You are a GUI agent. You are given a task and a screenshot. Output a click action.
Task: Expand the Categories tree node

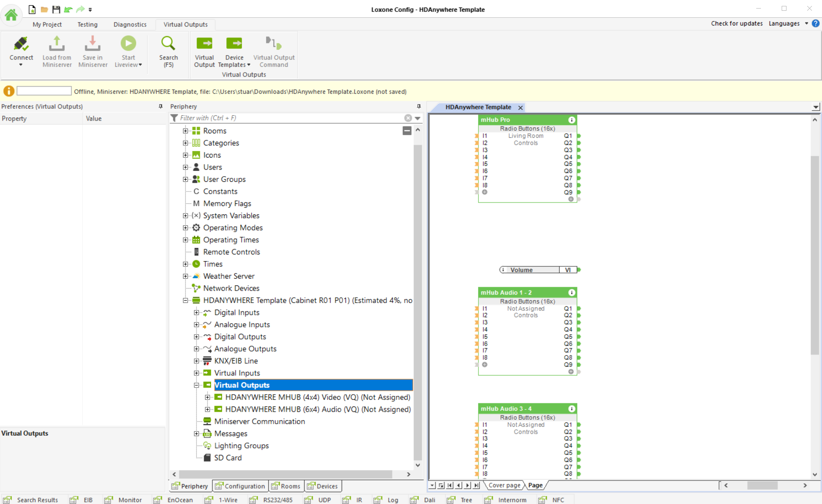coord(185,143)
